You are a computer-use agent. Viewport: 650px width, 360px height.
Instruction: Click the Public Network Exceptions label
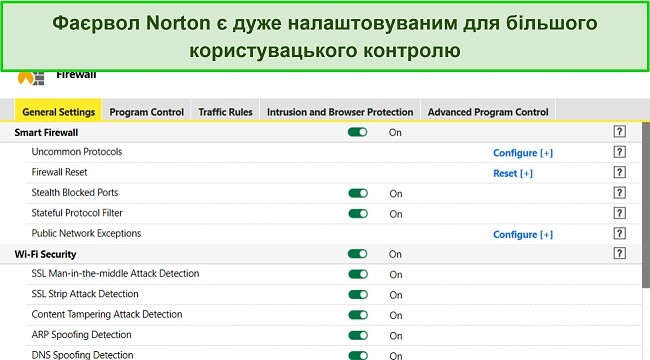point(86,233)
